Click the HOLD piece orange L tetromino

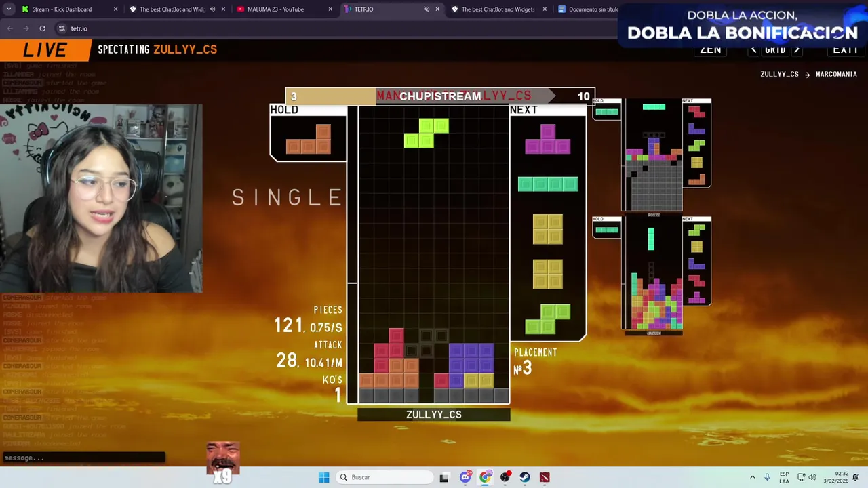tap(309, 139)
